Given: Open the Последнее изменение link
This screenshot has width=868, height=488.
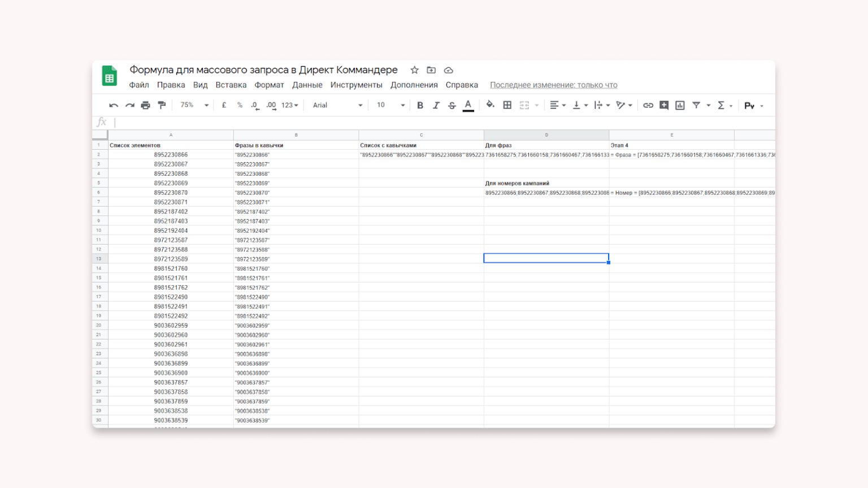Looking at the screenshot, I should pos(553,85).
